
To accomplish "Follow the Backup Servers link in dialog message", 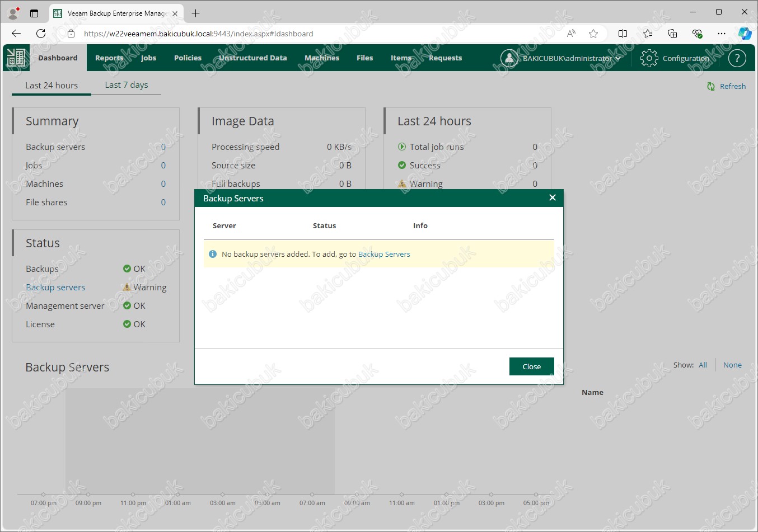I will click(x=384, y=254).
